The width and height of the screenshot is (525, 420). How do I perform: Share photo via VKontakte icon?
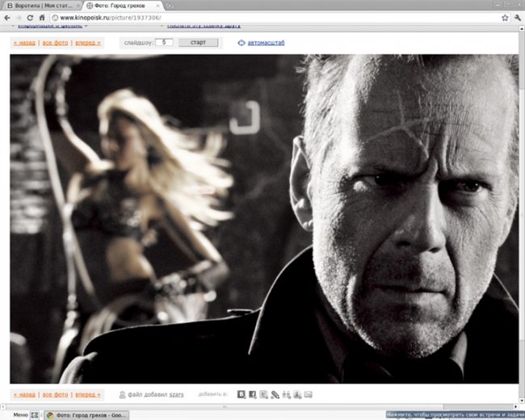(241, 394)
